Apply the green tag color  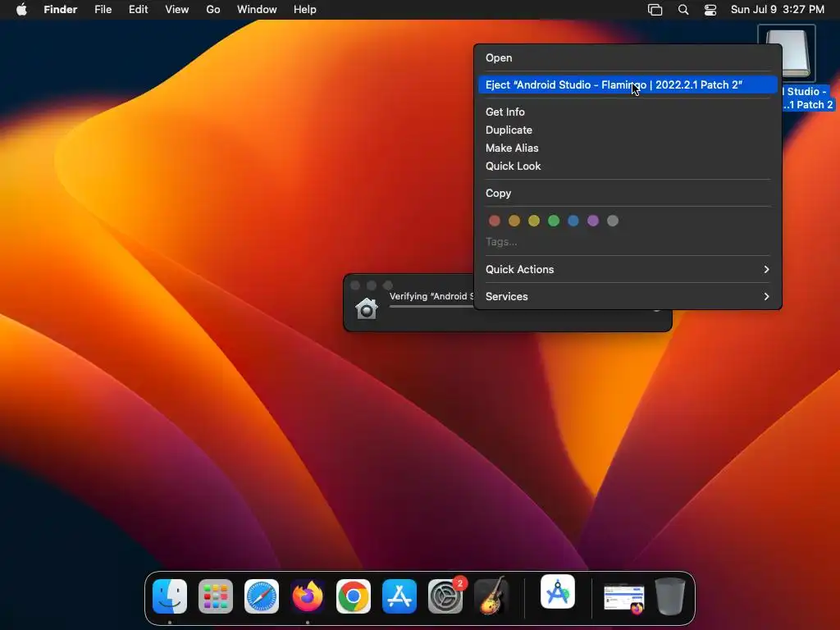click(x=554, y=221)
